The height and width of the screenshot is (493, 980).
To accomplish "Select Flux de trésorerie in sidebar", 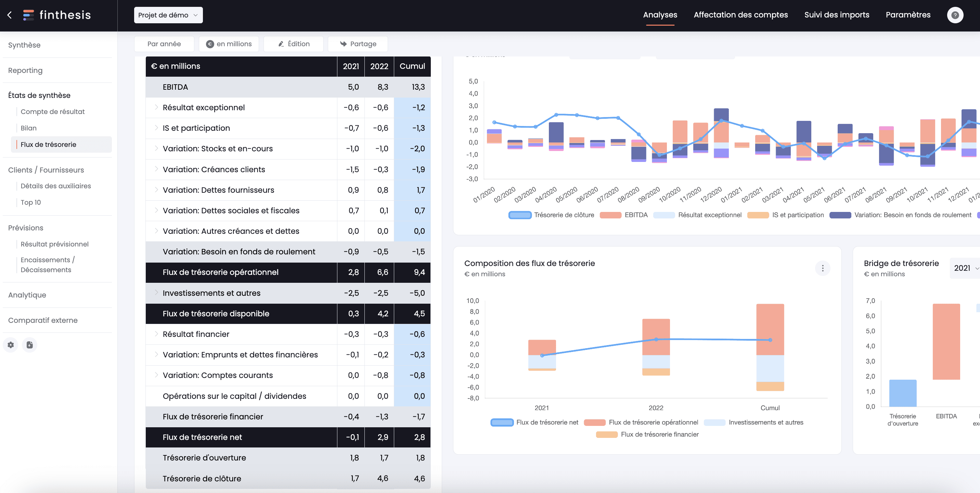I will 61,144.
